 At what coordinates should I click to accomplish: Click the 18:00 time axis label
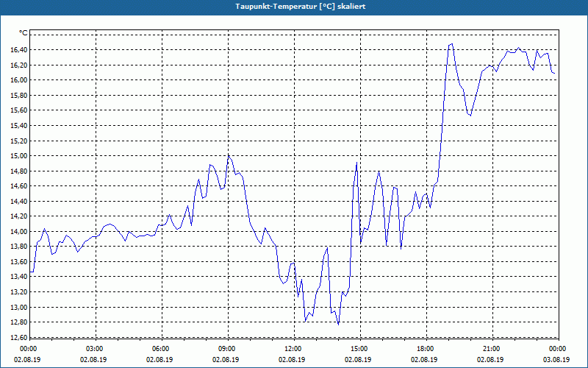click(426, 349)
